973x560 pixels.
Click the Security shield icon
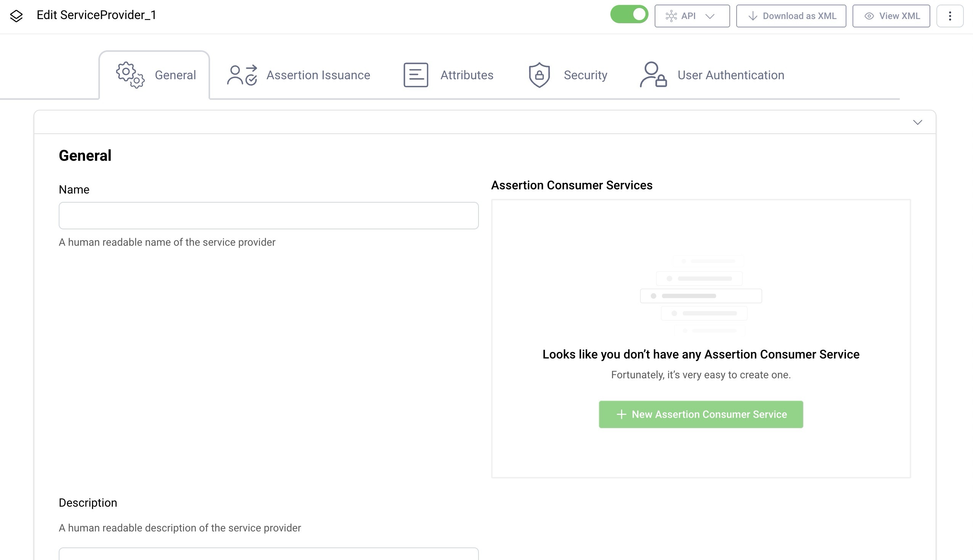[x=539, y=75]
